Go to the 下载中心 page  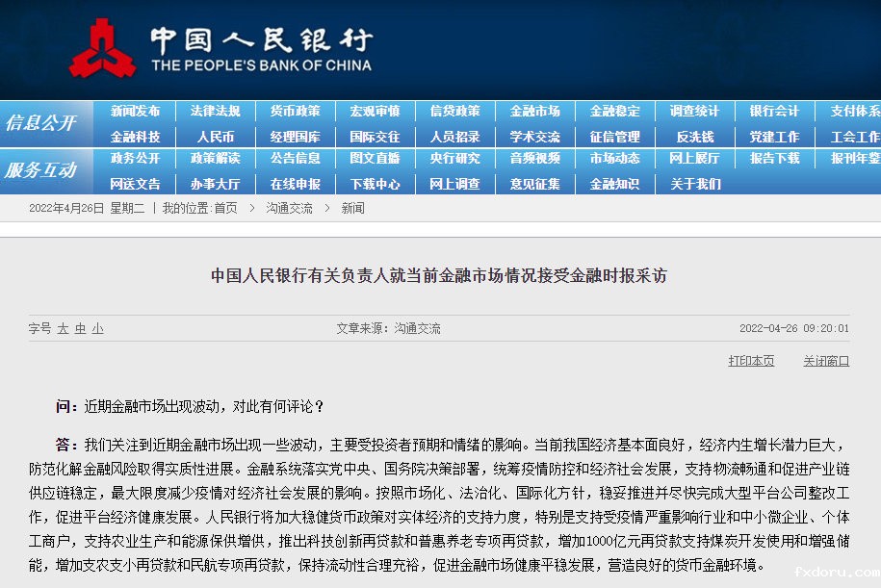pyautogui.click(x=375, y=184)
